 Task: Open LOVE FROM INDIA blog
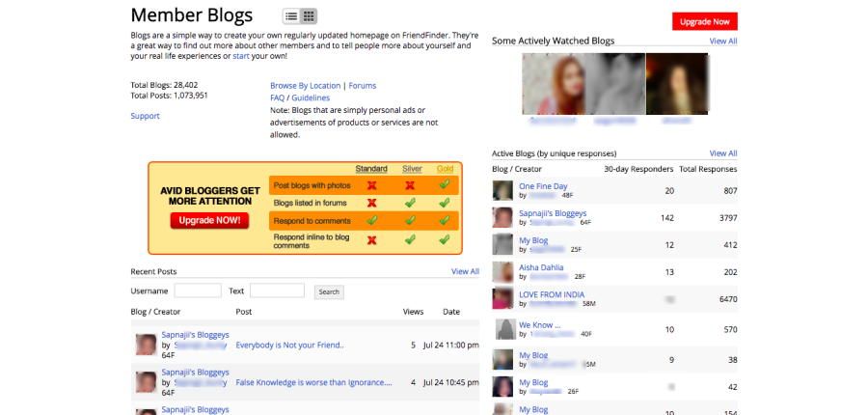(x=552, y=294)
